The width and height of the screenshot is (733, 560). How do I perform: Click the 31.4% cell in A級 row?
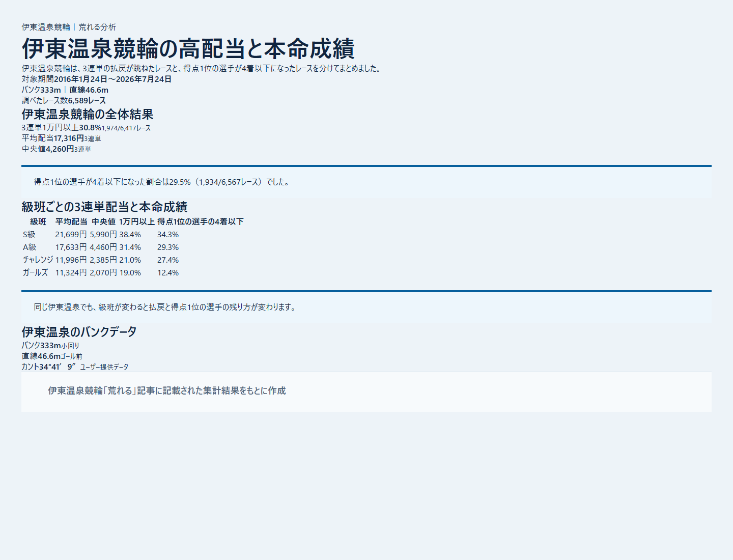coord(130,247)
